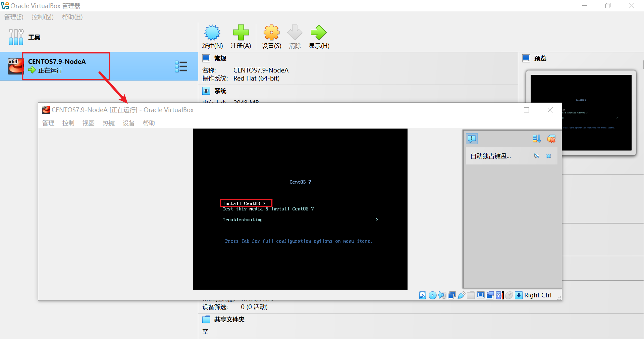Click the CentOS 7 boot screen title
The height and width of the screenshot is (339, 644).
point(300,182)
